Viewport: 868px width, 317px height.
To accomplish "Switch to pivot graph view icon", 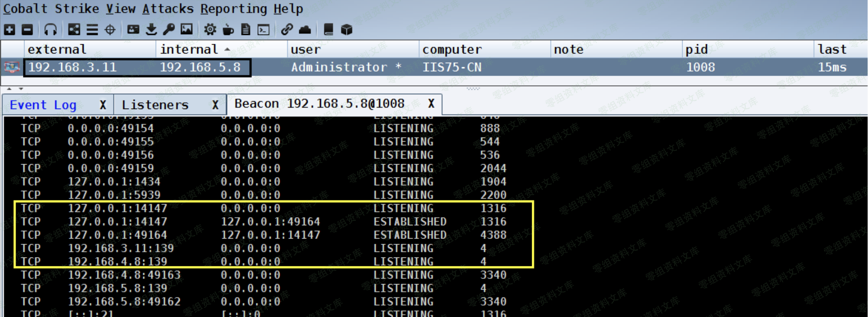I will pos(74,29).
